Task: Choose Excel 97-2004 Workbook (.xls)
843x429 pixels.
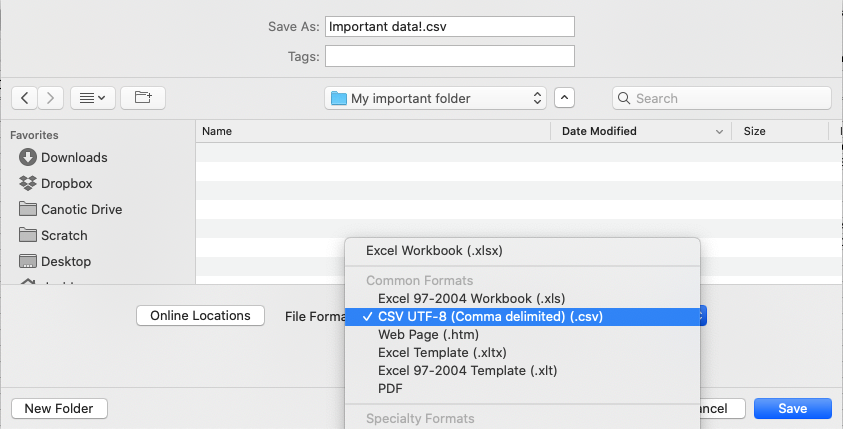Action: [522, 298]
